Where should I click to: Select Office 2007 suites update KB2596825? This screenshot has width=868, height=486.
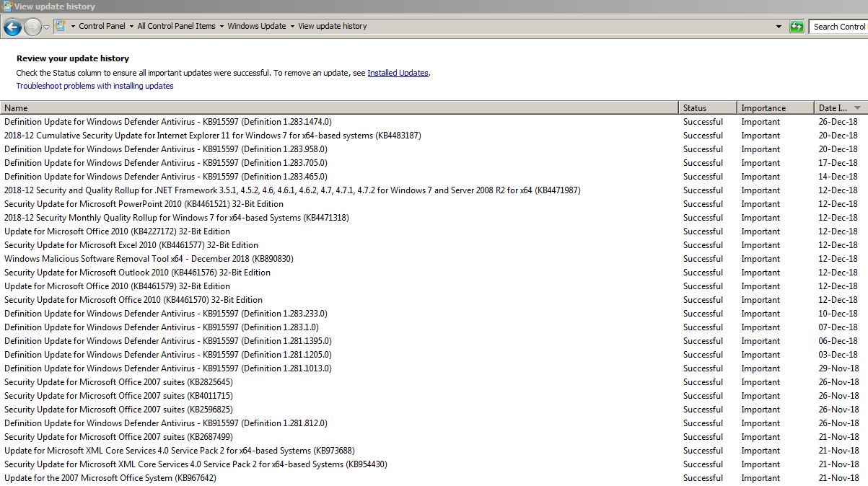(433, 410)
